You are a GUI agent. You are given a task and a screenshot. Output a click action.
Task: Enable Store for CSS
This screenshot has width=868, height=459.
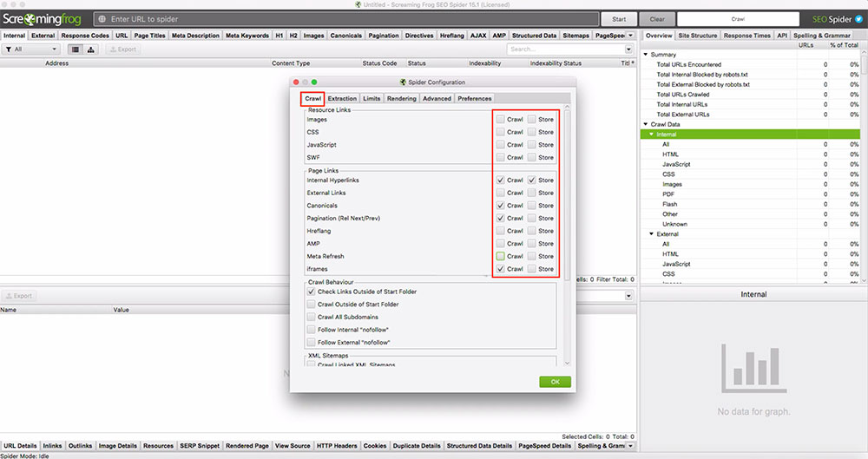[x=531, y=132]
